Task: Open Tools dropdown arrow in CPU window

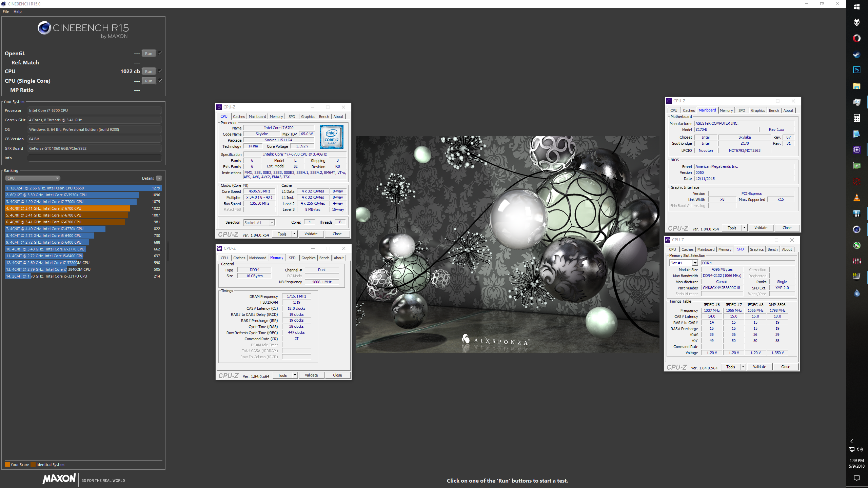Action: tap(294, 234)
